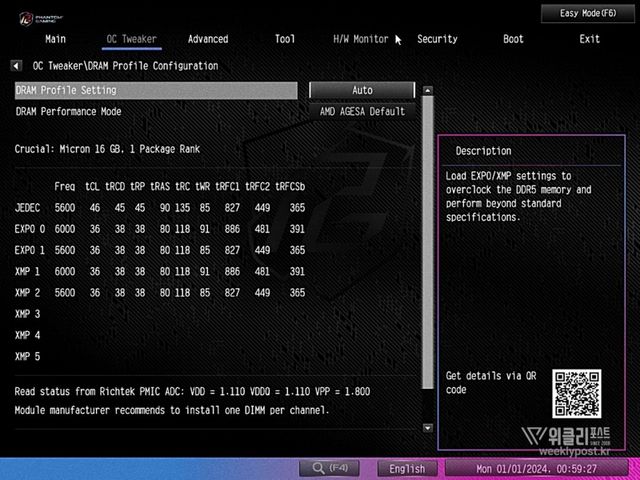Click the Phantom Gaming logo
Image resolution: width=640 pixels, height=480 pixels.
tap(29, 17)
